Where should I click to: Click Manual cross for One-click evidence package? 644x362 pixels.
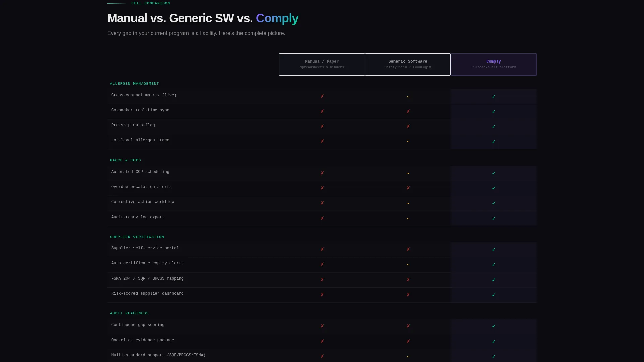pyautogui.click(x=322, y=342)
